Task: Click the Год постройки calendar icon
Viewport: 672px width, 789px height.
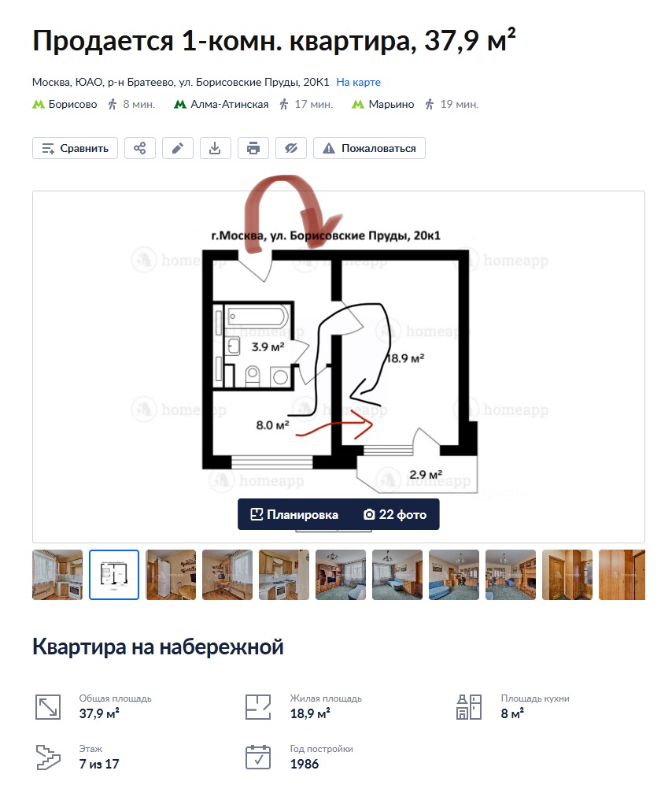Action: tap(258, 757)
